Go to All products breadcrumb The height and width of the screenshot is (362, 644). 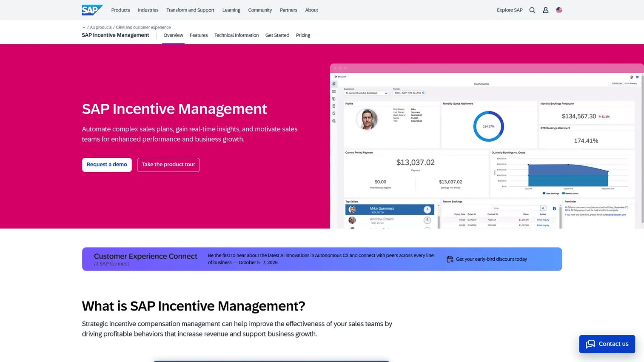[101, 28]
